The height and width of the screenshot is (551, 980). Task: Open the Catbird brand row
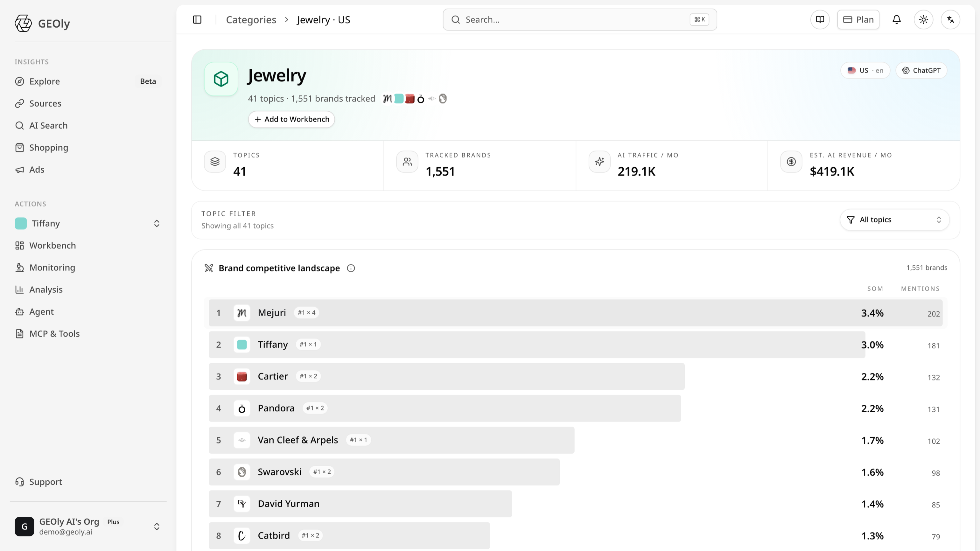[576, 536]
